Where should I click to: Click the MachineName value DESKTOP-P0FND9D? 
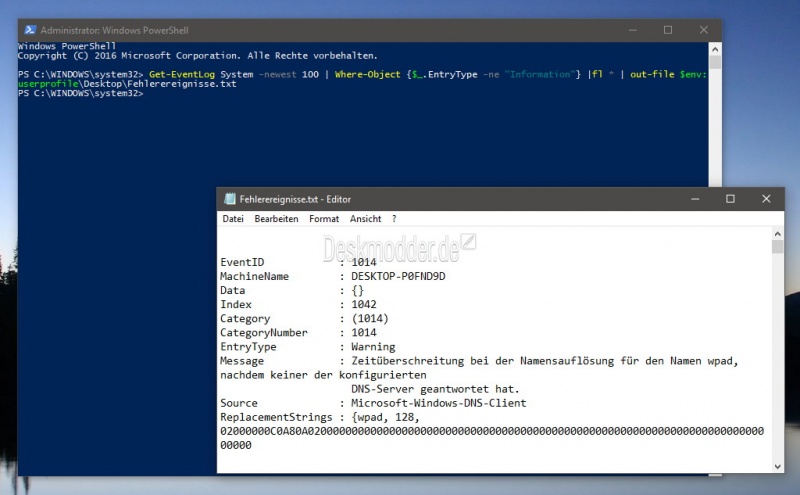click(x=398, y=277)
